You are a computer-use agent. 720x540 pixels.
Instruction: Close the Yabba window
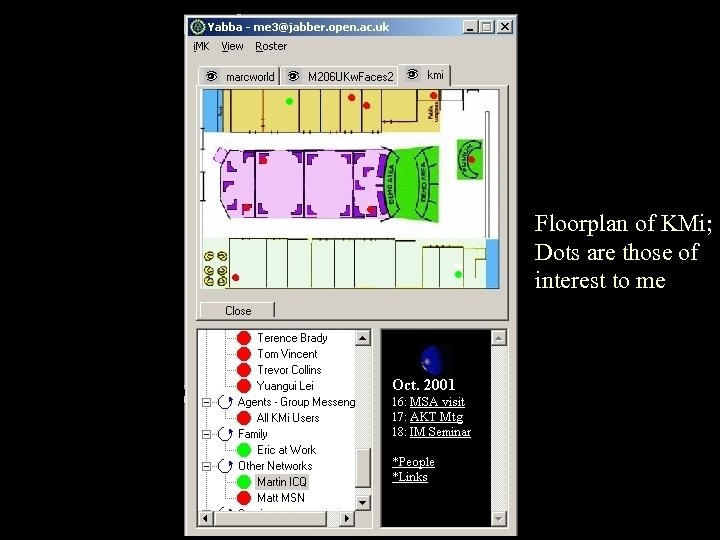pos(505,27)
